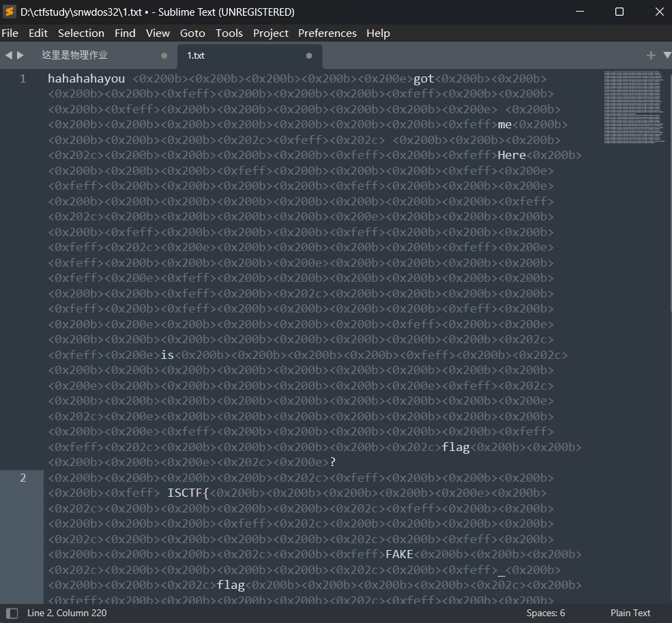
Task: Open the Preferences menu
Action: point(327,33)
